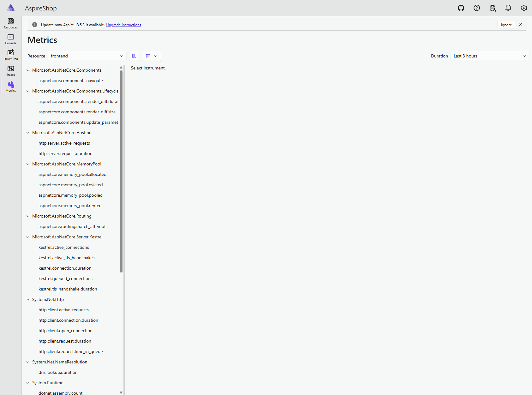Pause incoming metrics with the pause icon
The image size is (532, 395).
coord(134,56)
